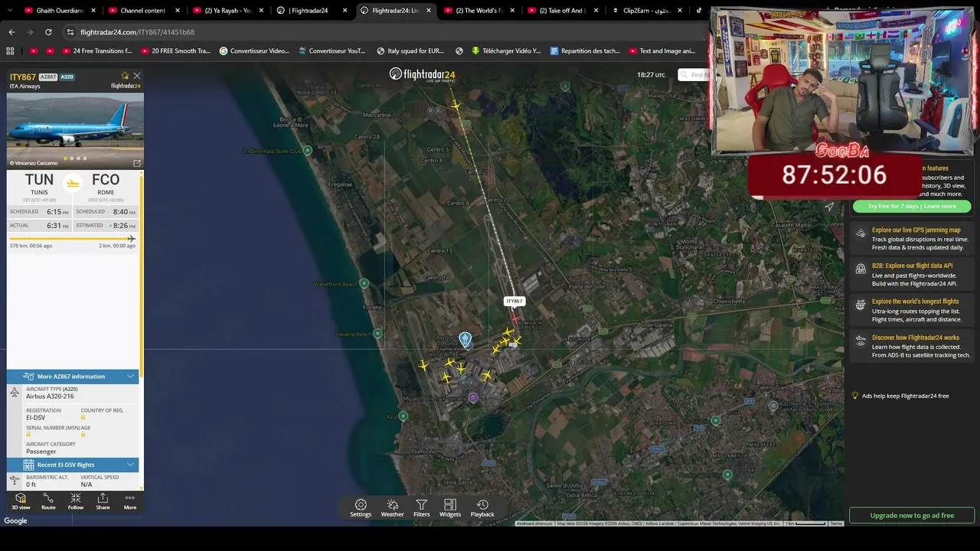The image size is (980, 551).
Task: Click the flight progress bar in the panel
Action: 73,239
